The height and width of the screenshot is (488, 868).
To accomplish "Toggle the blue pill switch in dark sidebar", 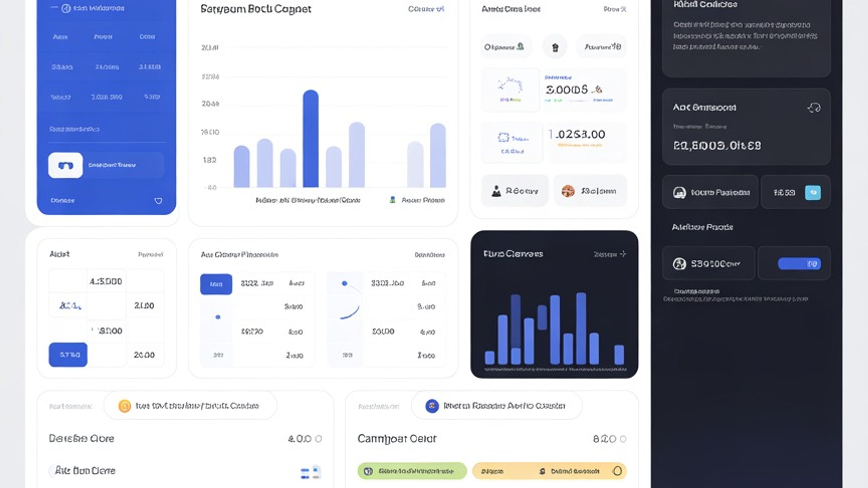I will click(x=799, y=264).
